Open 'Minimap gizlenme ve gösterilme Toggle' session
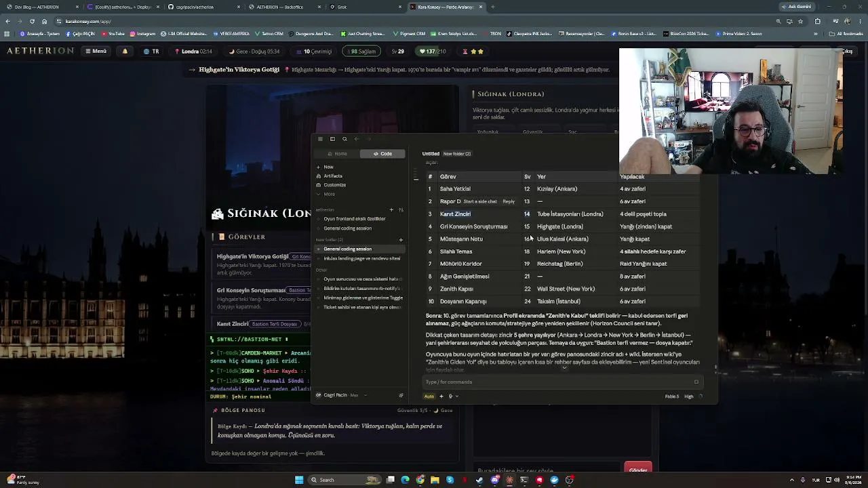This screenshot has width=868, height=488. (363, 298)
